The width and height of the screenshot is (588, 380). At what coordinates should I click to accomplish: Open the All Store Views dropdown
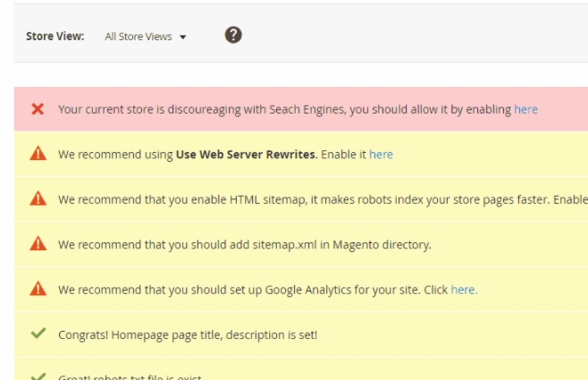(x=139, y=37)
